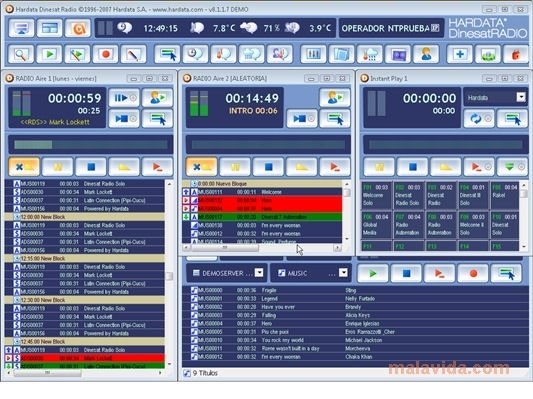Image resolution: width=533 pixels, height=399 pixels.
Task: Click the monitor screen icon at top left
Action: tap(22, 28)
